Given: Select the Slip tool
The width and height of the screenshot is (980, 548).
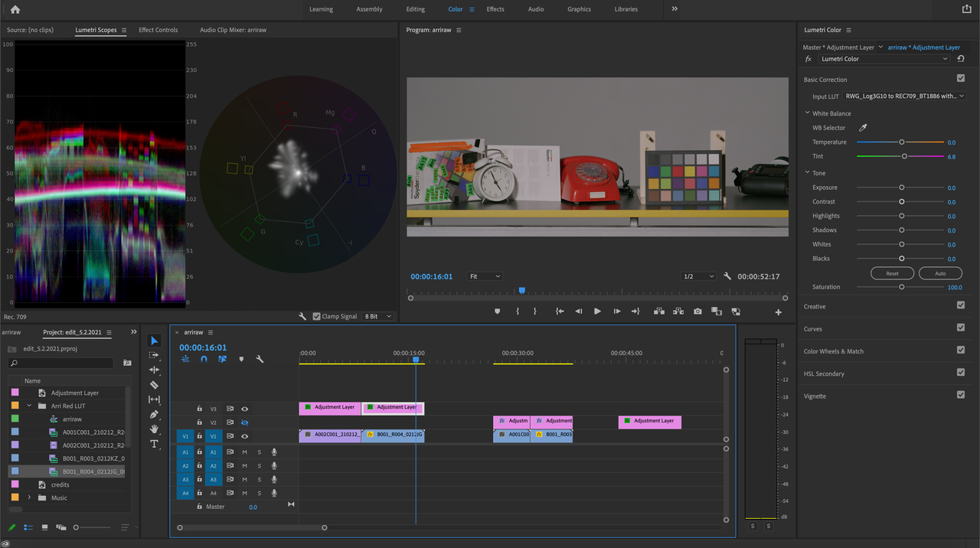Looking at the screenshot, I should 154,400.
